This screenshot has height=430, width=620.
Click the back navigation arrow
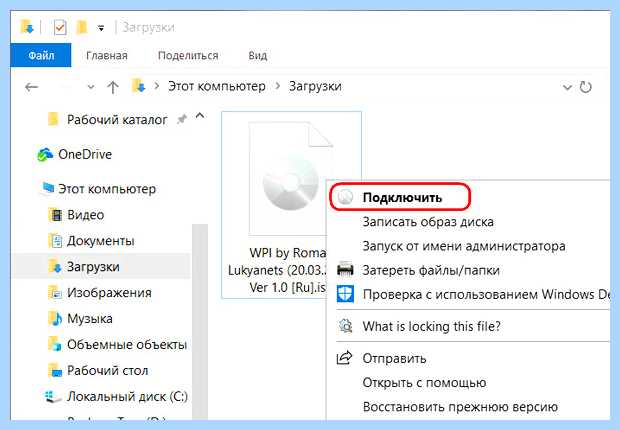coord(31,87)
